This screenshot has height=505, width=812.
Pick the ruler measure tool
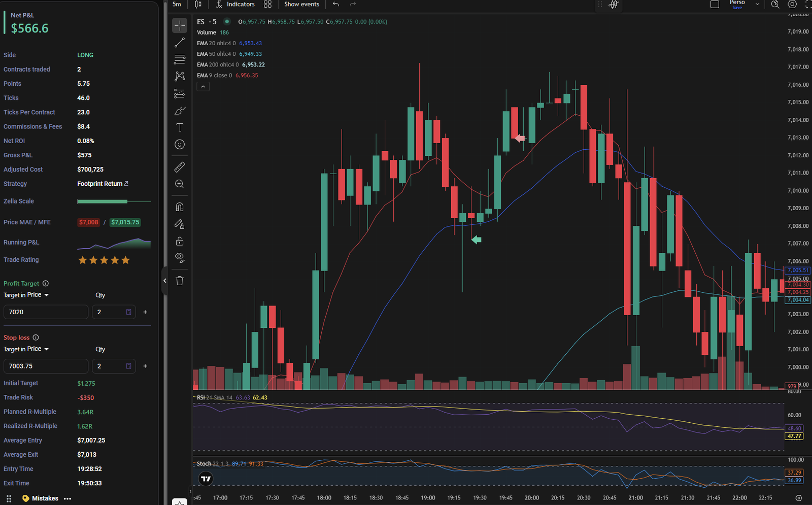(180, 167)
